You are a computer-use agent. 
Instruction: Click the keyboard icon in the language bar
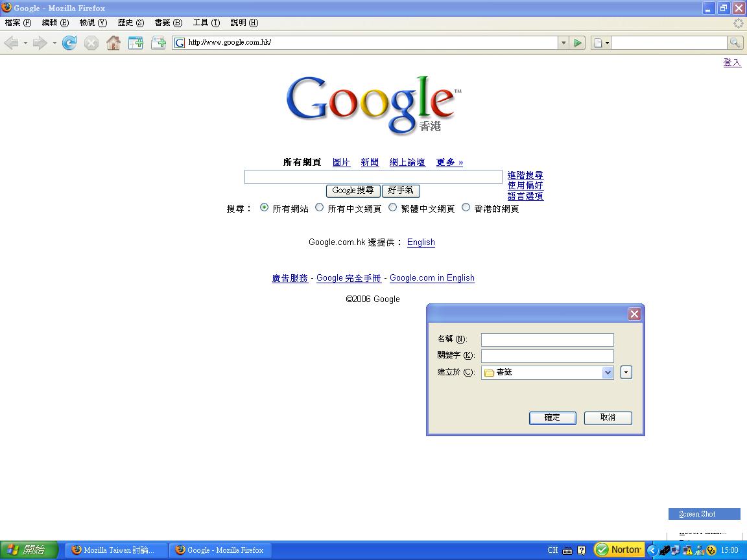(567, 550)
